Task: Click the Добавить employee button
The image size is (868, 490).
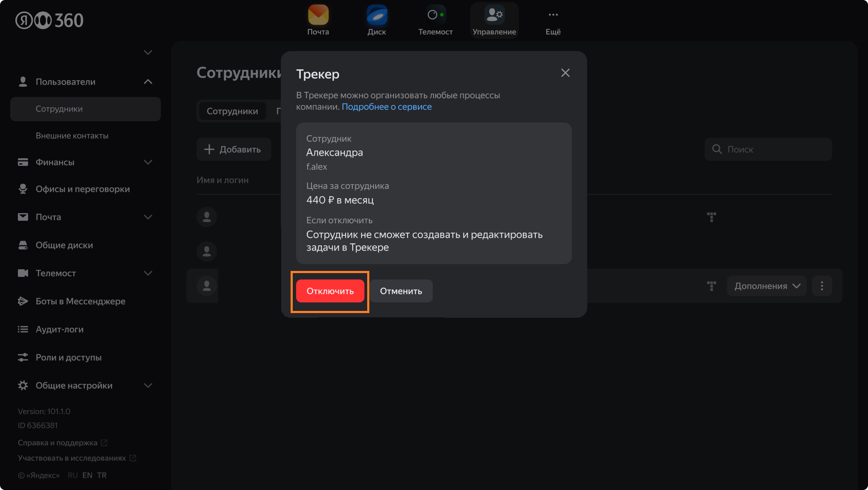Action: pyautogui.click(x=234, y=149)
